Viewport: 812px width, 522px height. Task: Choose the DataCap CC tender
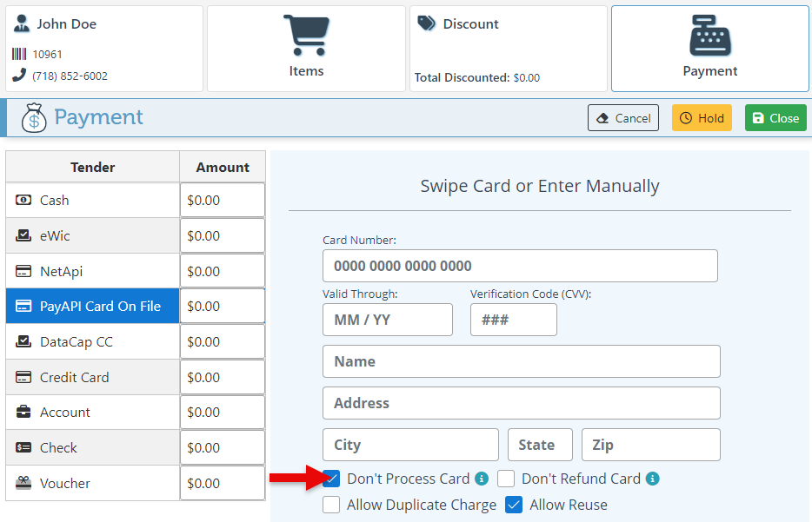coord(92,341)
